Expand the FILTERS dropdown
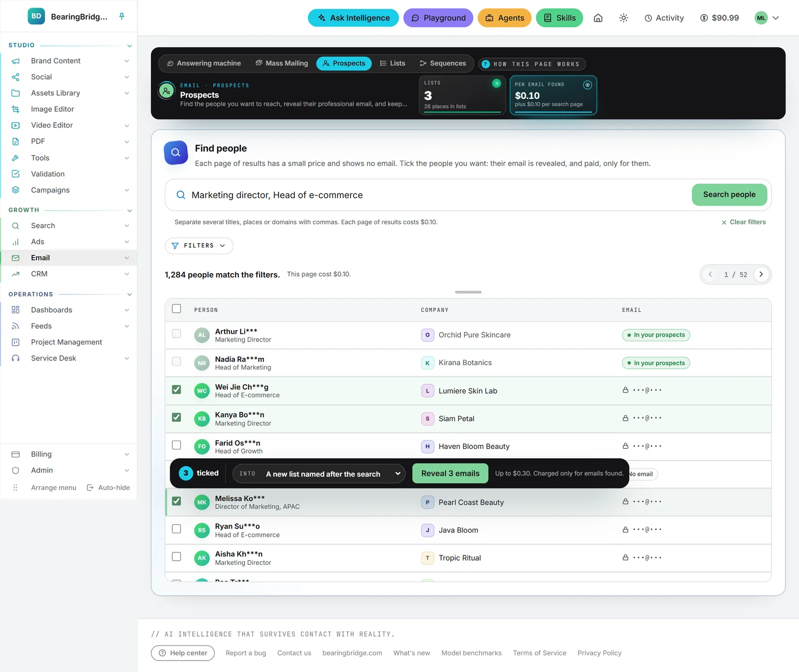 (199, 245)
